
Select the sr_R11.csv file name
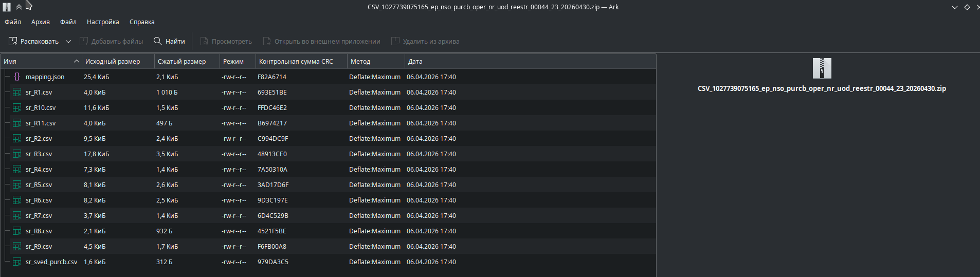41,123
